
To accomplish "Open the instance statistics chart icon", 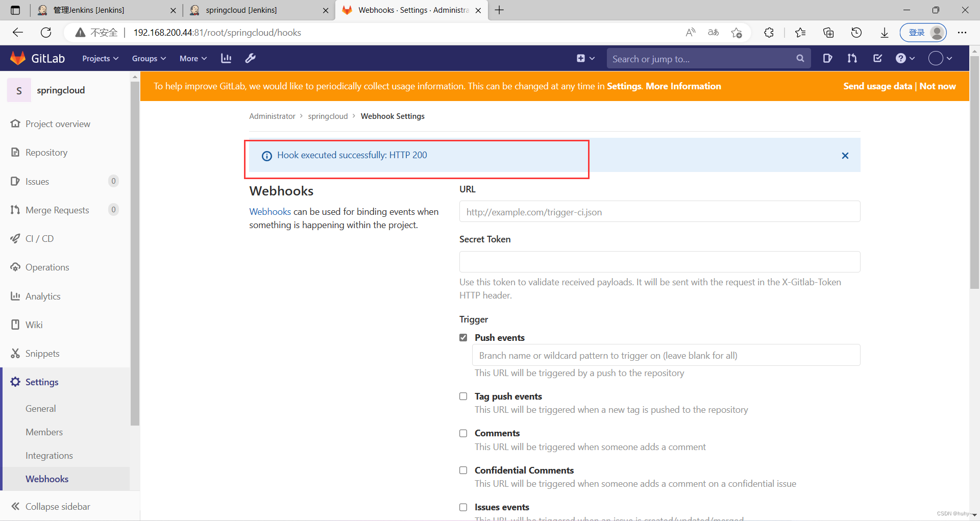I will click(226, 58).
